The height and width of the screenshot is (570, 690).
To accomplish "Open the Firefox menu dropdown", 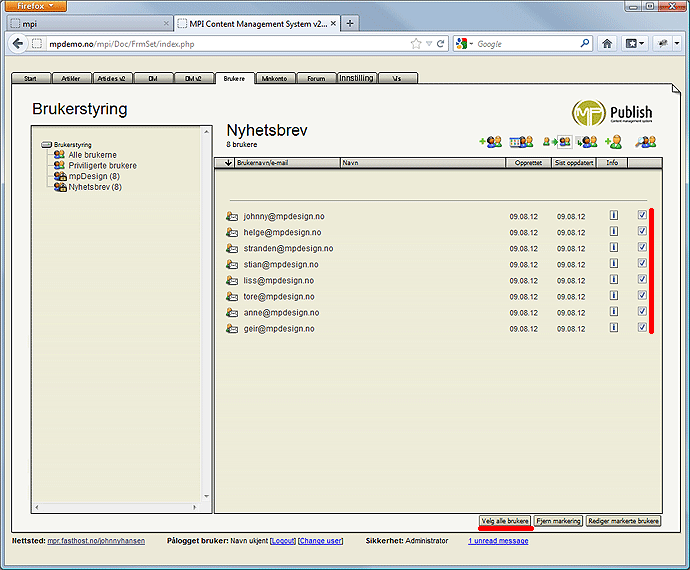I will [36, 6].
